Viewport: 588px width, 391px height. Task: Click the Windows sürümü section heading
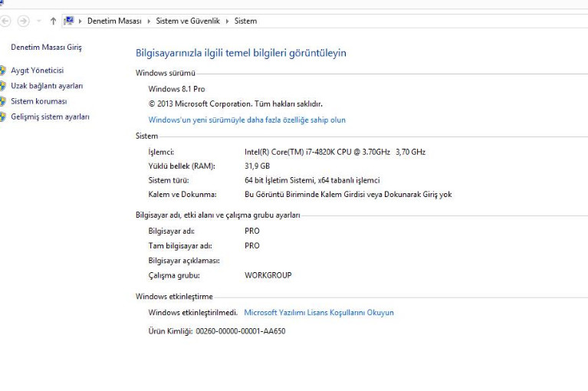coord(166,73)
